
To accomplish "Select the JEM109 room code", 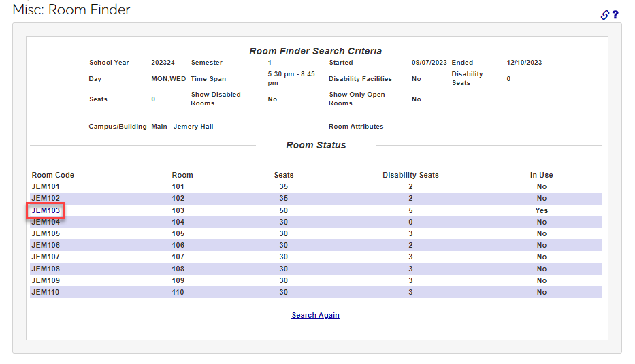I will 46,280.
